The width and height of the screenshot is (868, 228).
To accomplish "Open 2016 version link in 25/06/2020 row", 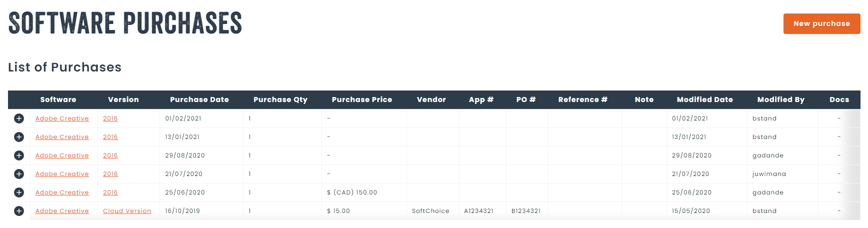I will tap(110, 192).
